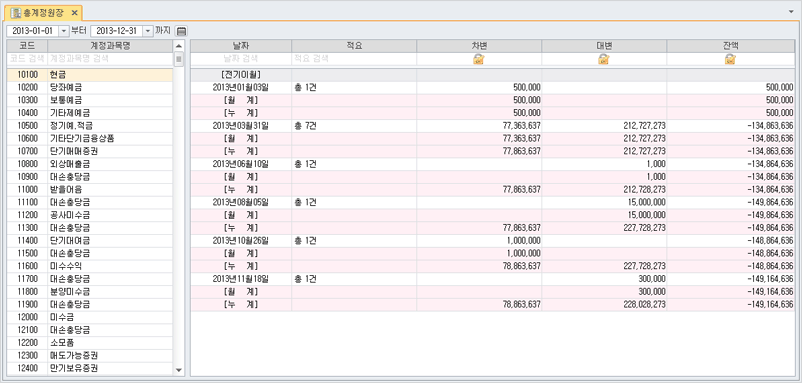Close the 총계정원장 tab with its X
The height and width of the screenshot is (383, 802).
click(74, 13)
